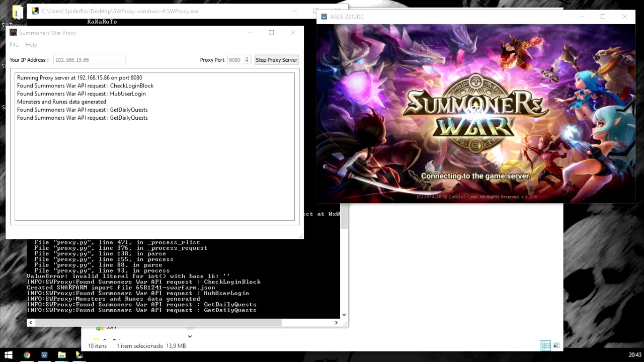Open Google Chrome from the taskbar
This screenshot has height=362, width=644.
(x=27, y=355)
